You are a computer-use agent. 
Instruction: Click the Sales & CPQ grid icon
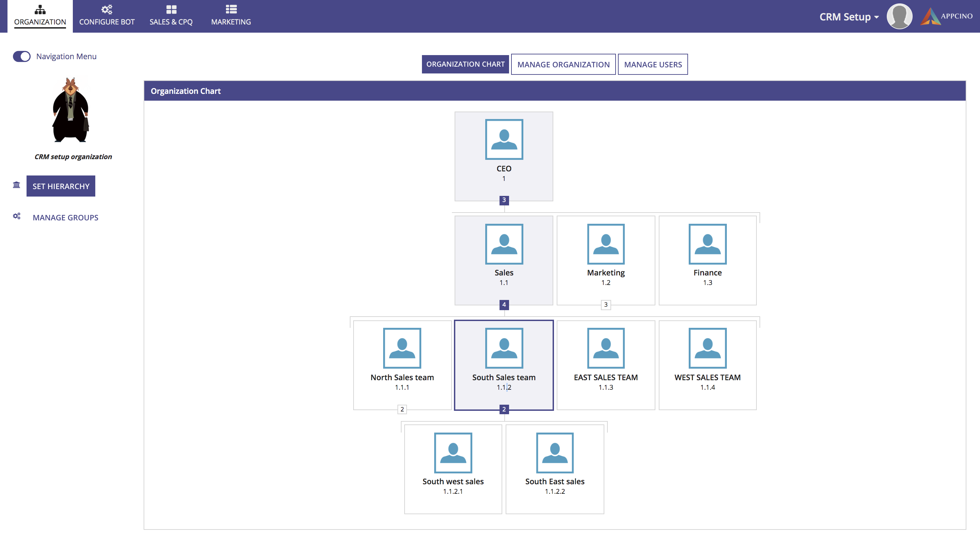171,10
